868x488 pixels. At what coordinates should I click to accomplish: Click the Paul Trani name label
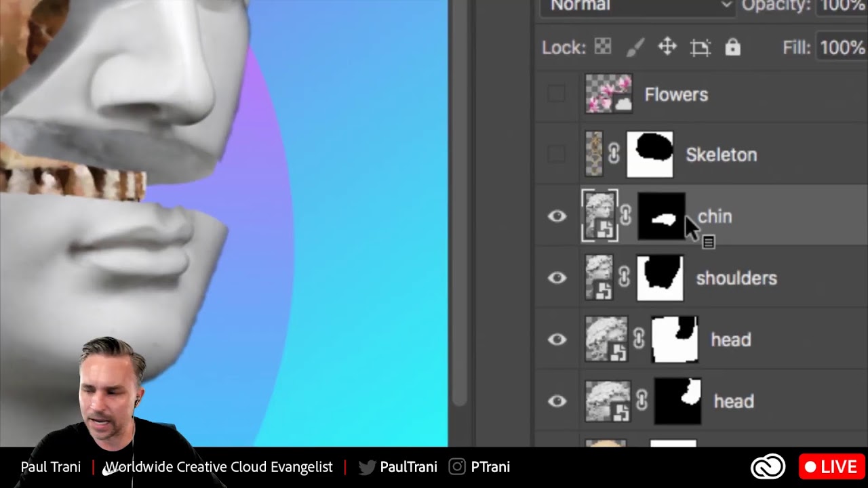51,467
